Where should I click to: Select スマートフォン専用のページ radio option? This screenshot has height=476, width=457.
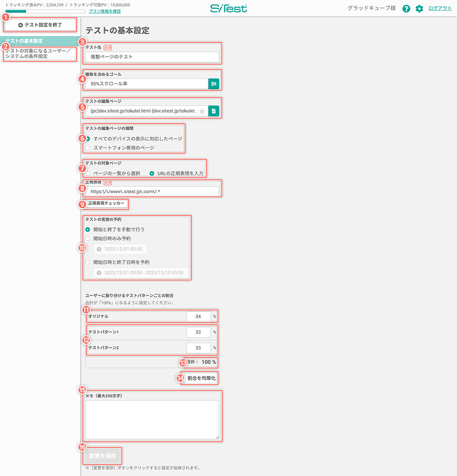(x=88, y=148)
